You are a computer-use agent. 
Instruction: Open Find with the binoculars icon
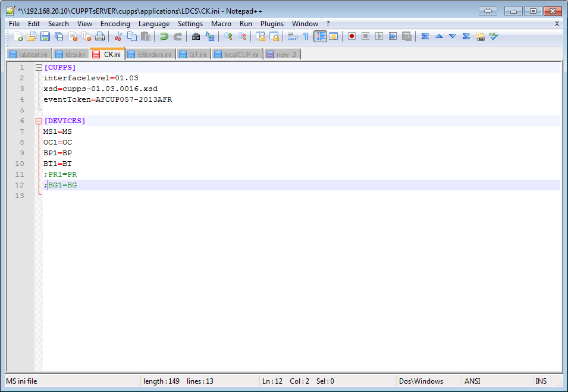tap(196, 36)
